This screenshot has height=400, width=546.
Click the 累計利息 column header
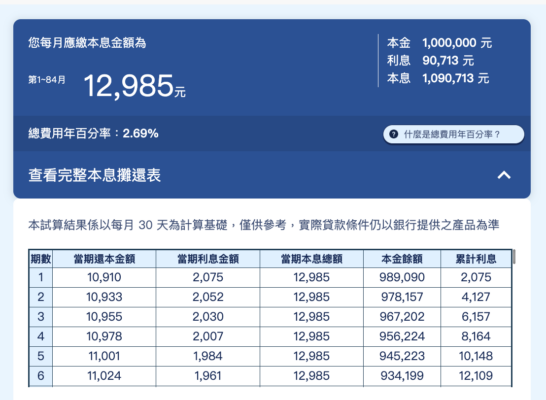[x=476, y=259]
